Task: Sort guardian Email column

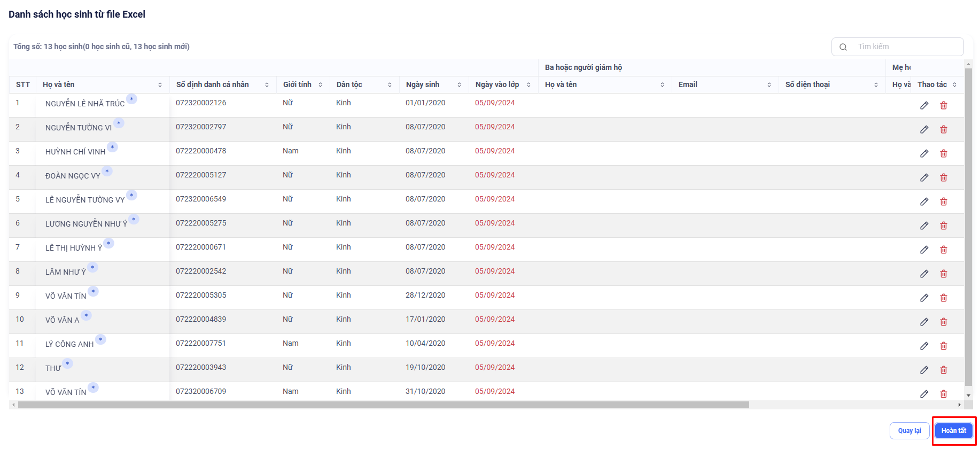Action: click(x=769, y=85)
